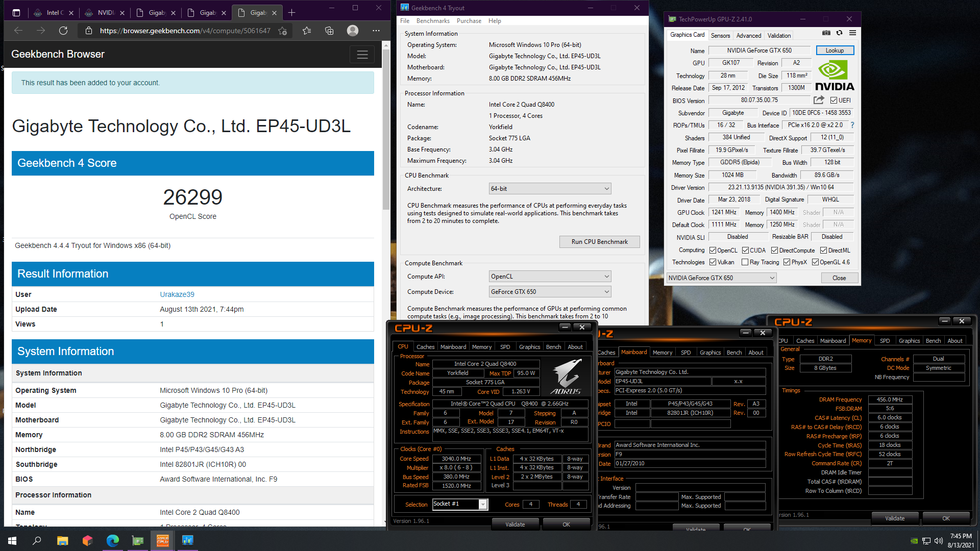Click the NVIDIA logo in GPU-Z
The height and width of the screenshot is (551, 980).
(x=834, y=76)
